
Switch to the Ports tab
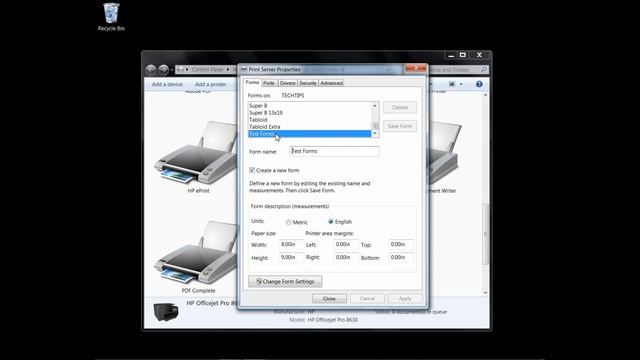click(269, 83)
